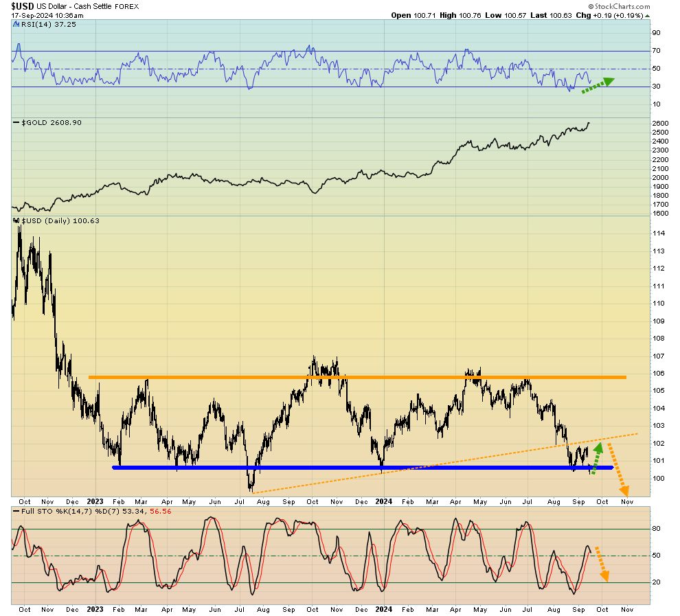The height and width of the screenshot is (616, 680).
Task: Click the green dotted arrow in RSI panel
Action: coord(597,85)
